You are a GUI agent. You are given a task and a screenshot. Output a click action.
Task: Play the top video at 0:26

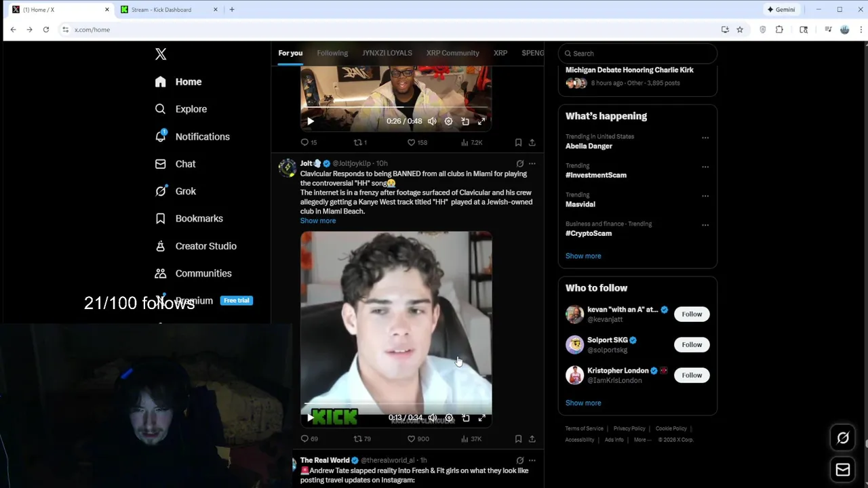pyautogui.click(x=311, y=121)
